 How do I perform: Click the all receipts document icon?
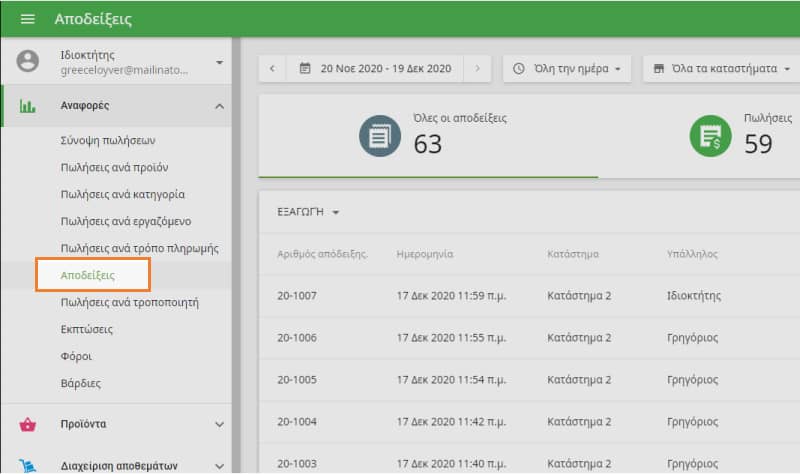pos(379,136)
